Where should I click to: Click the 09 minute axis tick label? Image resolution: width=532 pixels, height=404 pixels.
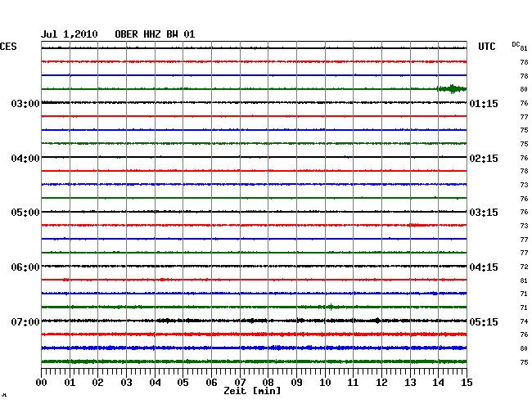[296, 383]
